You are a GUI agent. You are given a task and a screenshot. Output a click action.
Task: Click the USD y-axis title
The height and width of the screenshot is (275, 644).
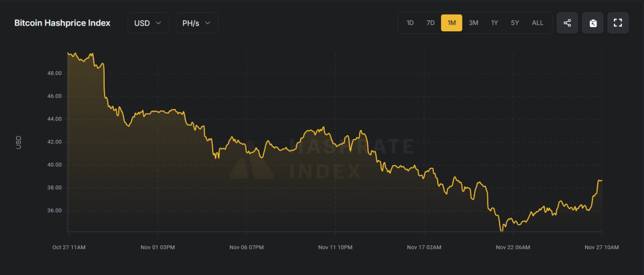(x=19, y=142)
